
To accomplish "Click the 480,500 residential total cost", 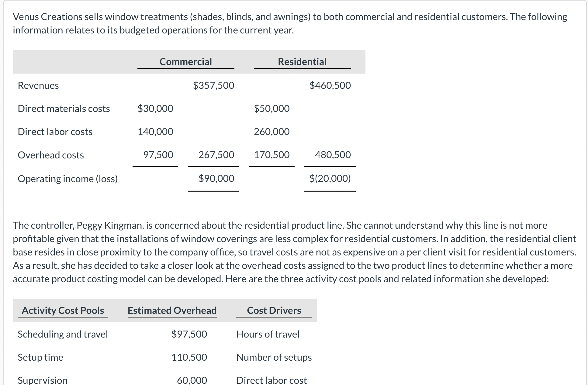I will (x=333, y=155).
